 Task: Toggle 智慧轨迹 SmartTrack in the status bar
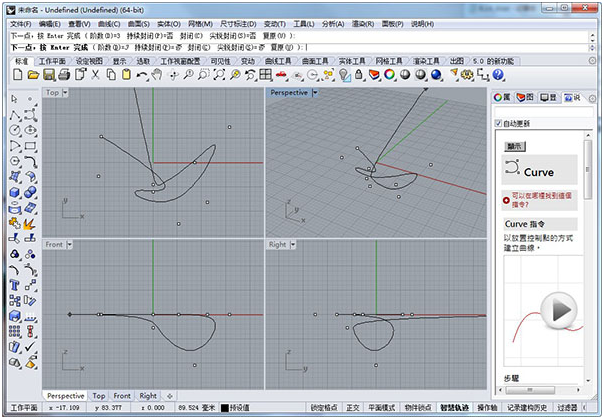(x=455, y=408)
